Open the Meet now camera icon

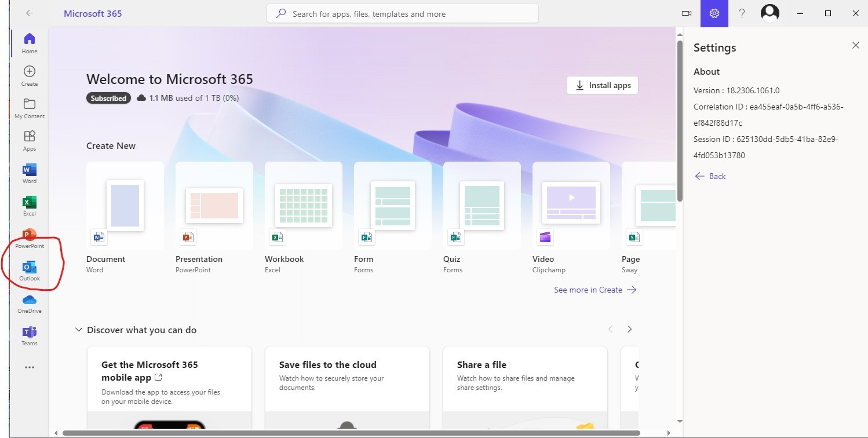687,13
